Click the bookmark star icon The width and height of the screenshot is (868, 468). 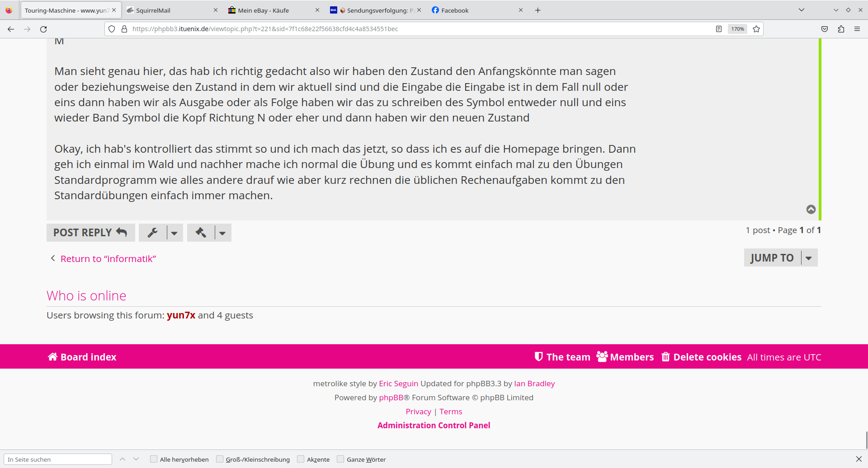[x=756, y=29]
